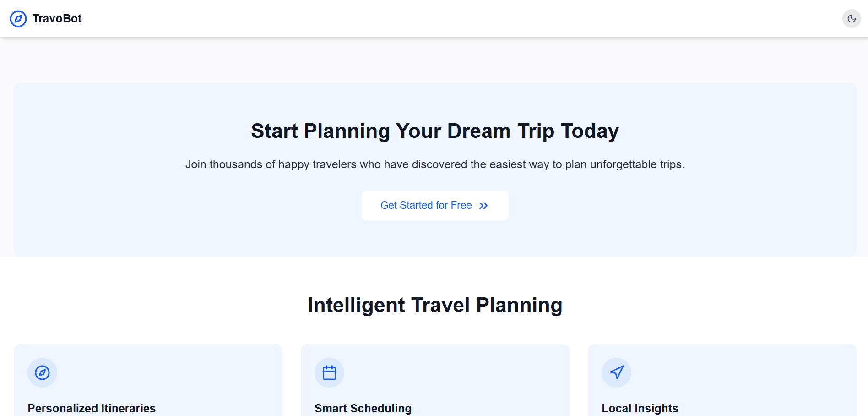Click empty space inside Personalized Itineraries card

click(183, 376)
